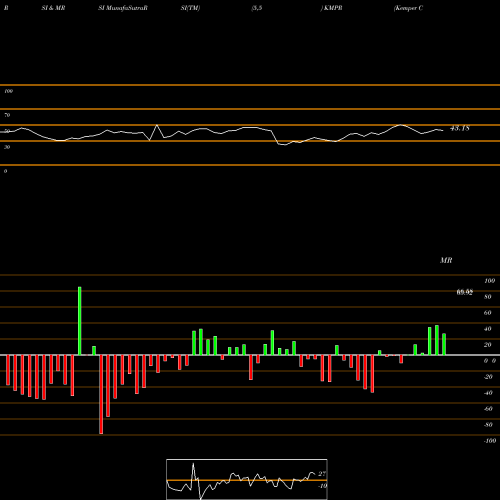Click the current RSI value 43.18

click(460, 128)
